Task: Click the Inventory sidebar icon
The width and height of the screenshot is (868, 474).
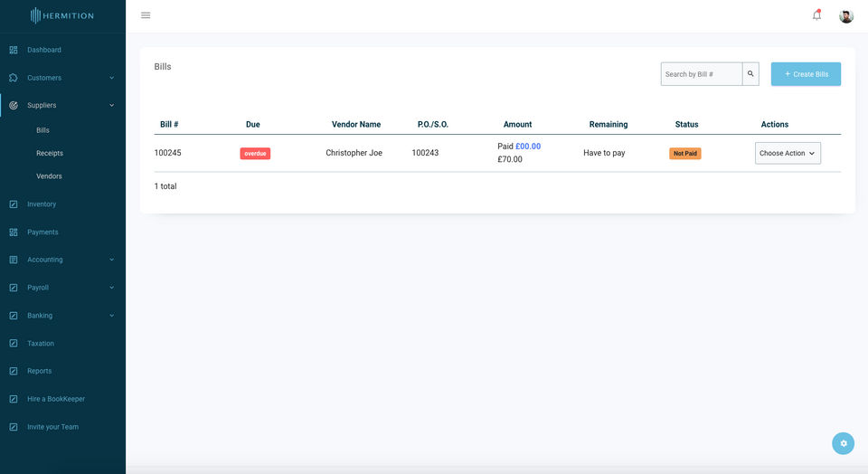Action: [x=14, y=204]
